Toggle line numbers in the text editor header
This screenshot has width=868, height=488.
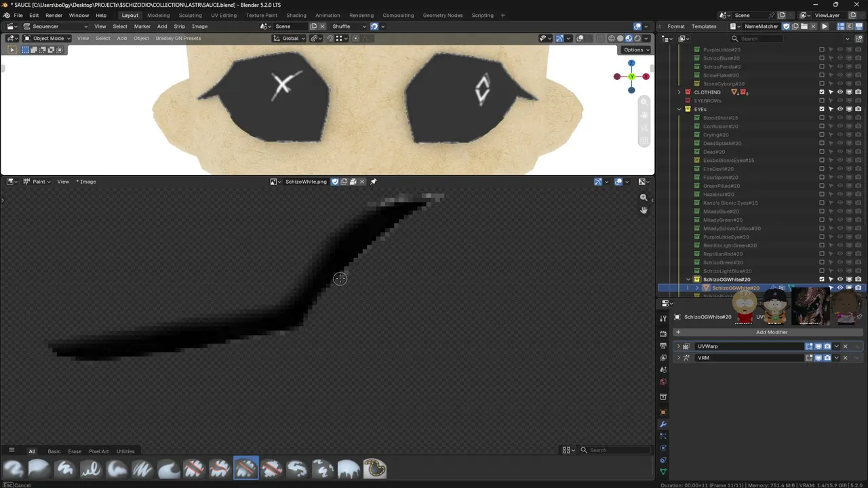(x=841, y=26)
